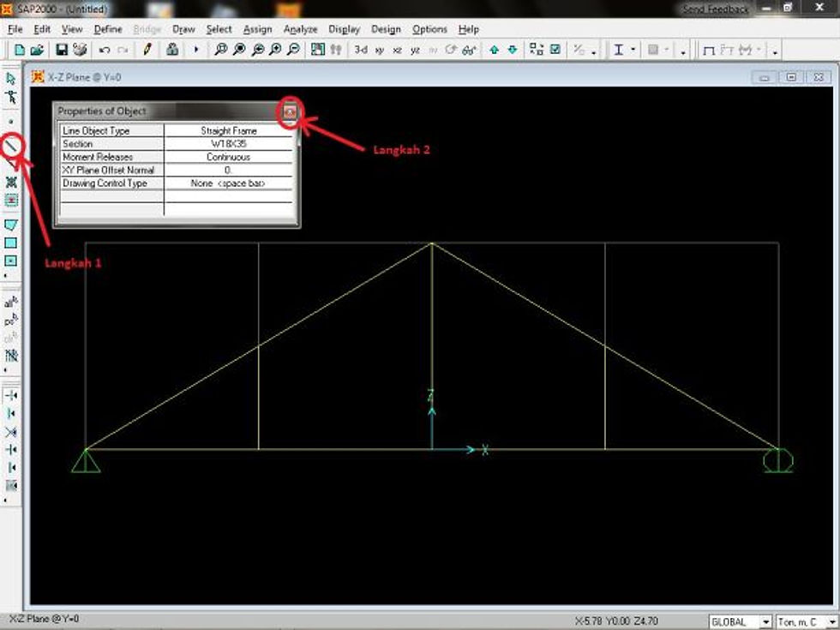840x630 pixels.
Task: Move down in list with green arrow
Action: pos(513,50)
